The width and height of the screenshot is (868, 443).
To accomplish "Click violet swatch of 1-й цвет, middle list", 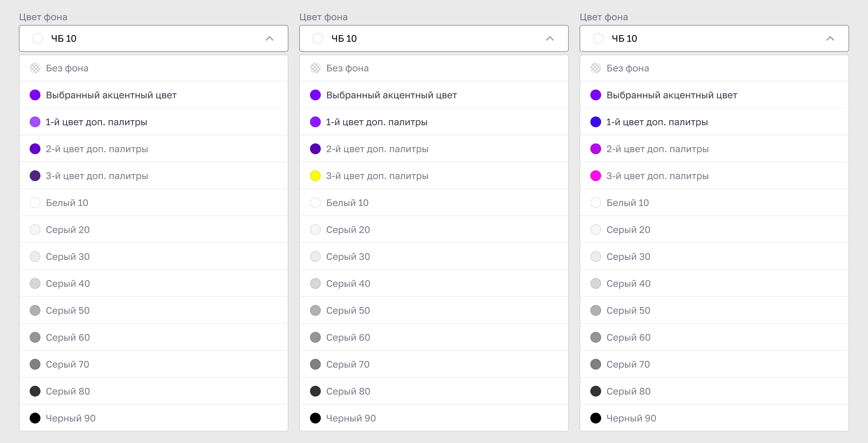I will (x=315, y=122).
